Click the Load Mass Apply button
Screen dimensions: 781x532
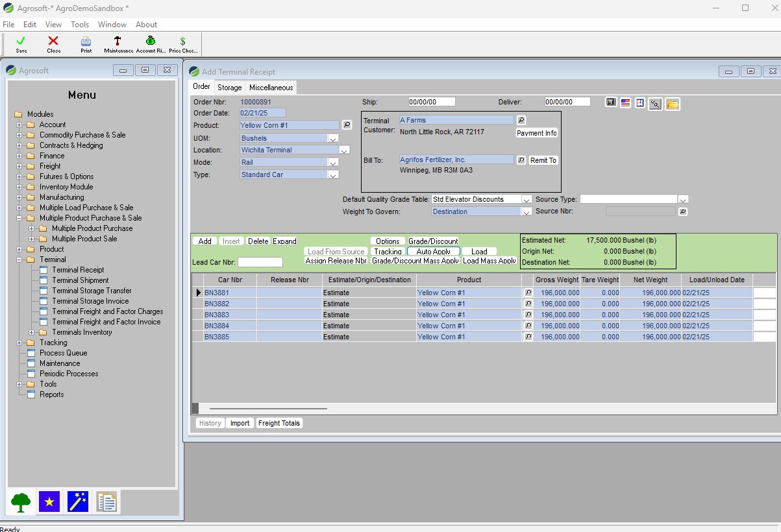490,261
